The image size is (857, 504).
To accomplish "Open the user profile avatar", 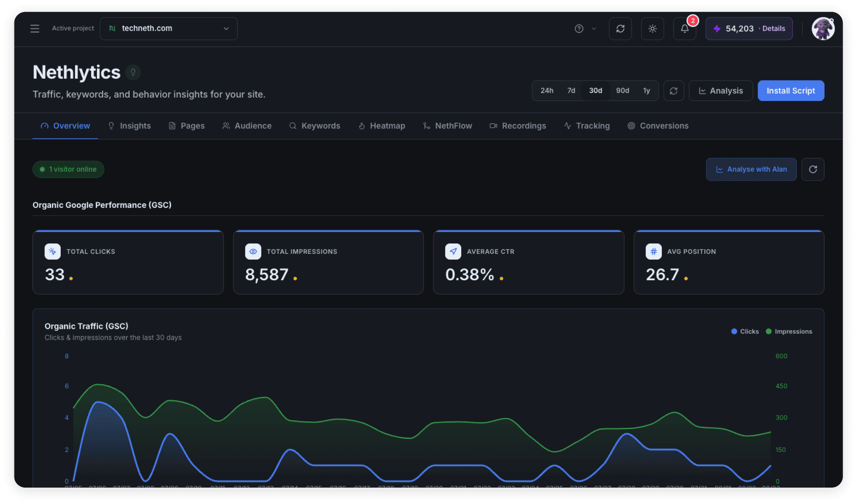I will 823,29.
